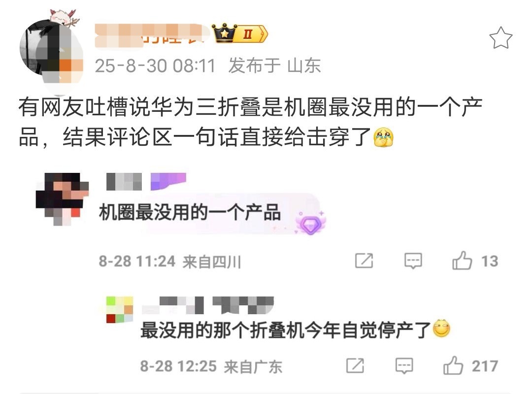Tap the star favorite icon
This screenshot has height=394, width=532.
[500, 38]
